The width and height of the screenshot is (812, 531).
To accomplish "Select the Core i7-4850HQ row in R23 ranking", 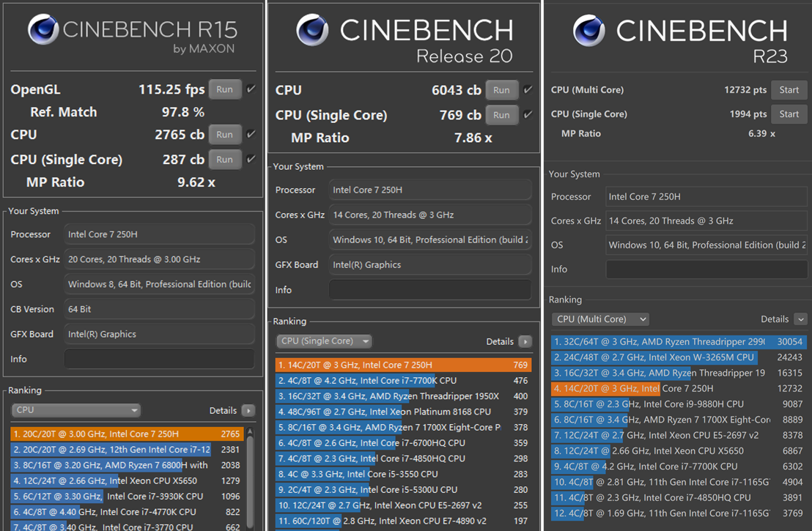I will pos(679,497).
